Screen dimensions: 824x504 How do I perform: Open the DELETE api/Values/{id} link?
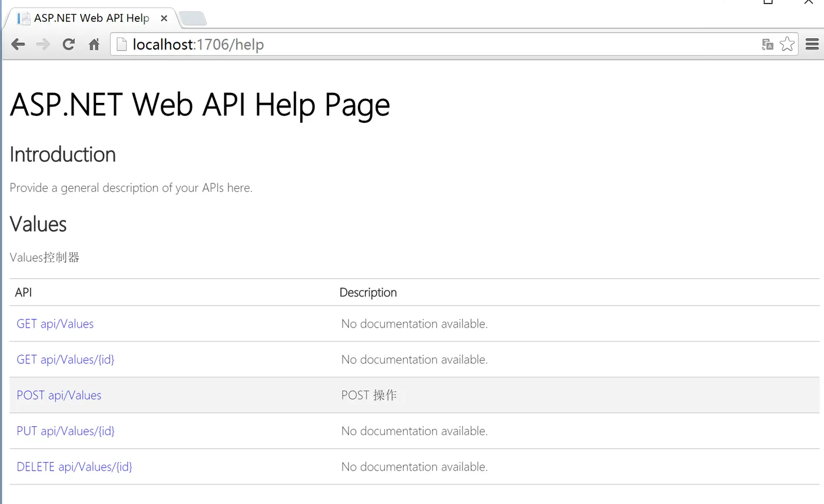pyautogui.click(x=74, y=467)
